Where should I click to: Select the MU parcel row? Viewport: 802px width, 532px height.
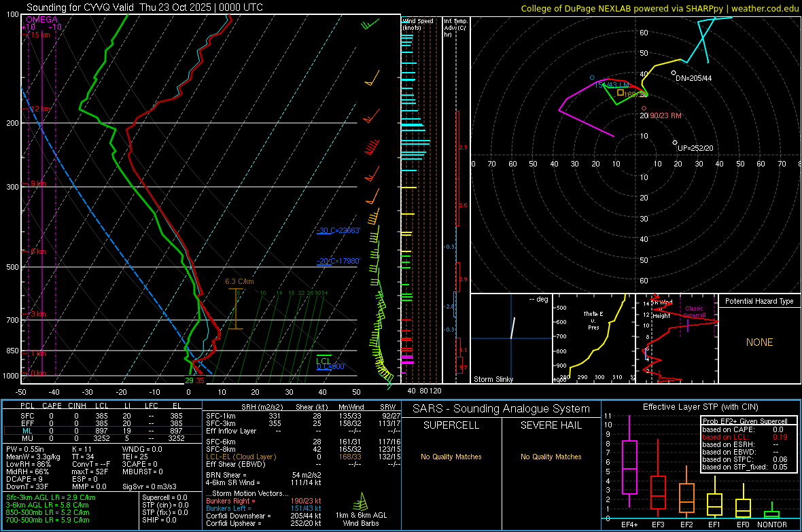click(102, 438)
